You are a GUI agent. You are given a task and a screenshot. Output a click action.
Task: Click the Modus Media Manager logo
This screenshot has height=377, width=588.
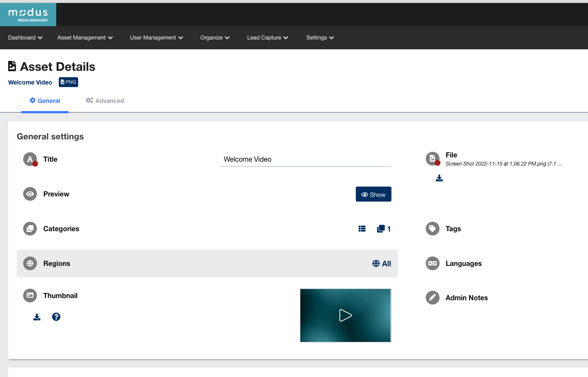(28, 15)
